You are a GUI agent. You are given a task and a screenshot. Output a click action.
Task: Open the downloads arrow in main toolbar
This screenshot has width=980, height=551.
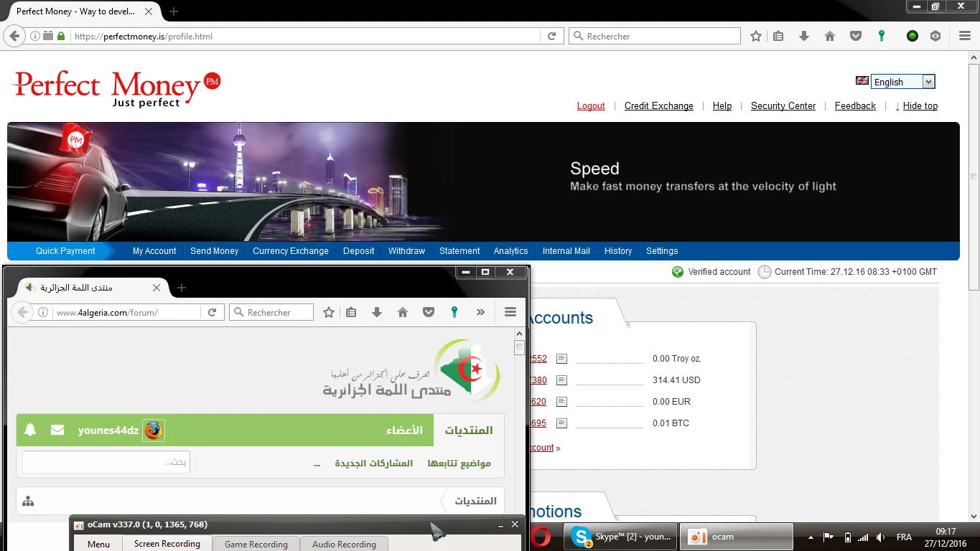804,36
